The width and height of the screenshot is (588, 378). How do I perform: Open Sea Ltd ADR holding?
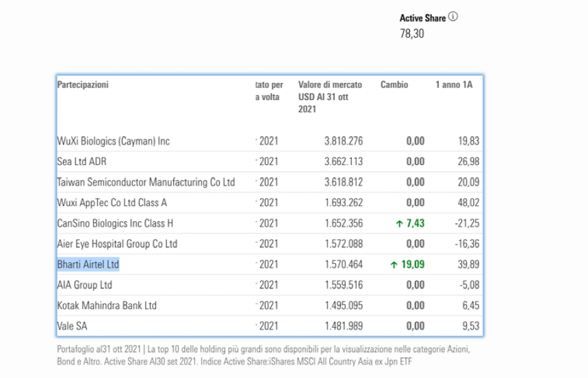point(81,162)
